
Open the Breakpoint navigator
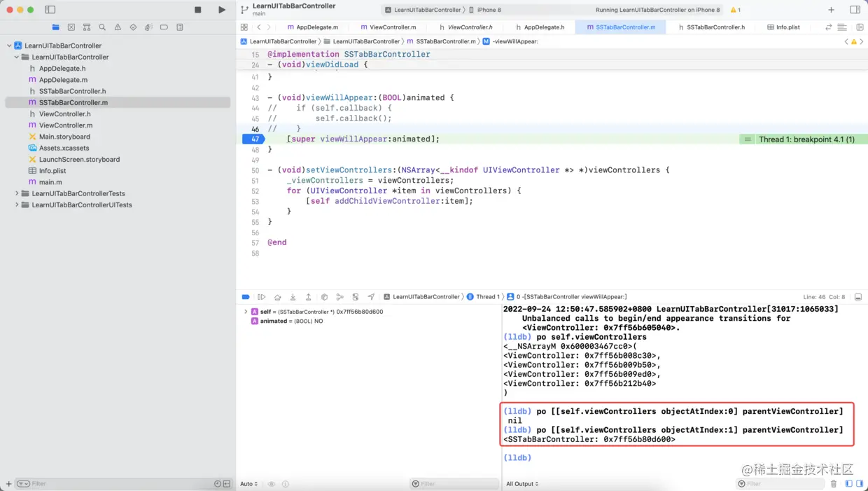(164, 27)
